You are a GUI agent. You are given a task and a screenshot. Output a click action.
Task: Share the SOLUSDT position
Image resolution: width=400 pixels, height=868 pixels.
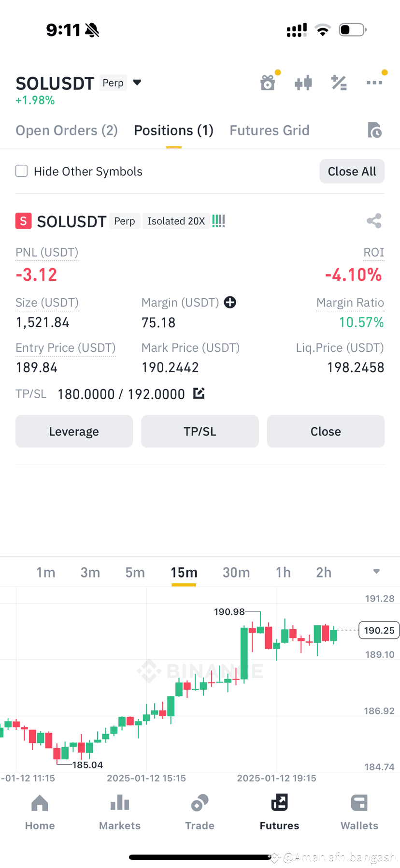pos(374,221)
